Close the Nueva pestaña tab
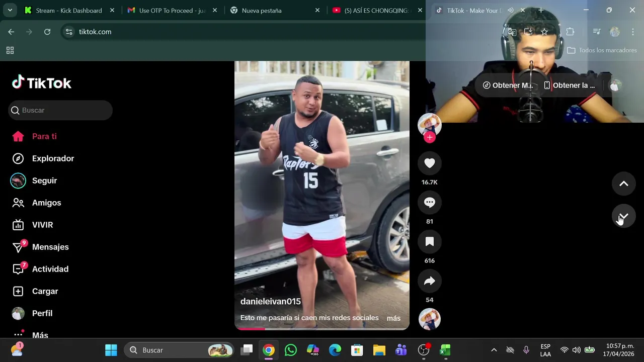Screen dimensions: 644x362 pos(317,10)
